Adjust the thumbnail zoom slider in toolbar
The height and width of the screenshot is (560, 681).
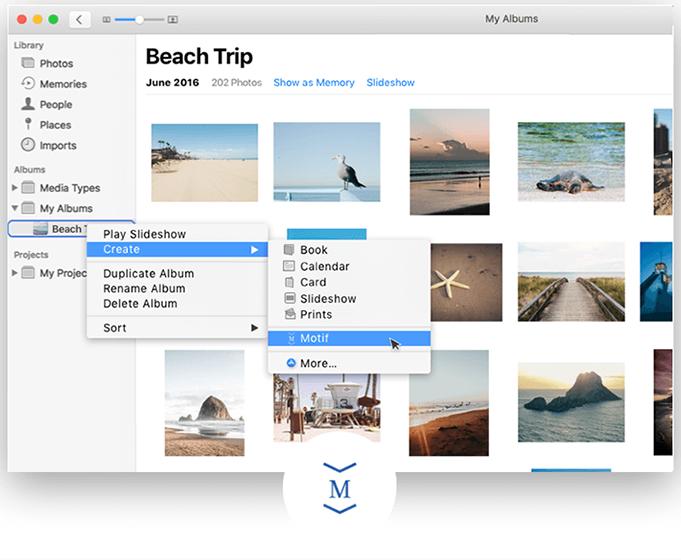[139, 19]
